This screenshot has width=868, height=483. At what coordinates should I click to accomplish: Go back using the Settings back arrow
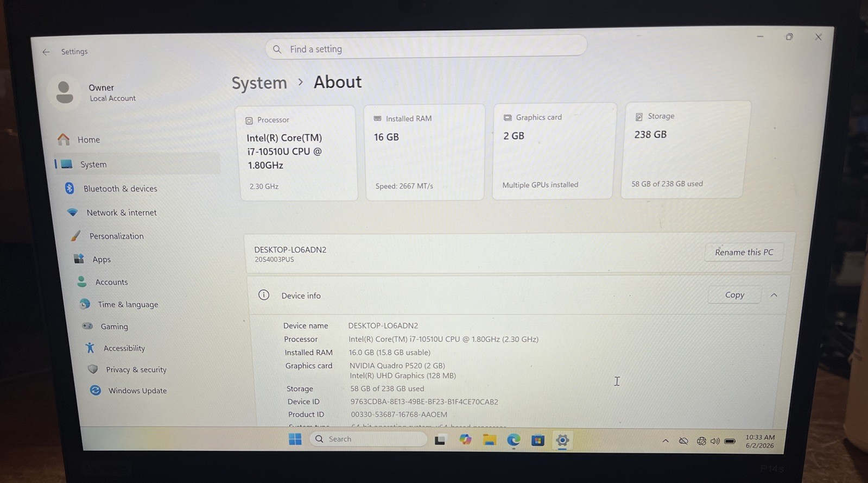tap(46, 52)
